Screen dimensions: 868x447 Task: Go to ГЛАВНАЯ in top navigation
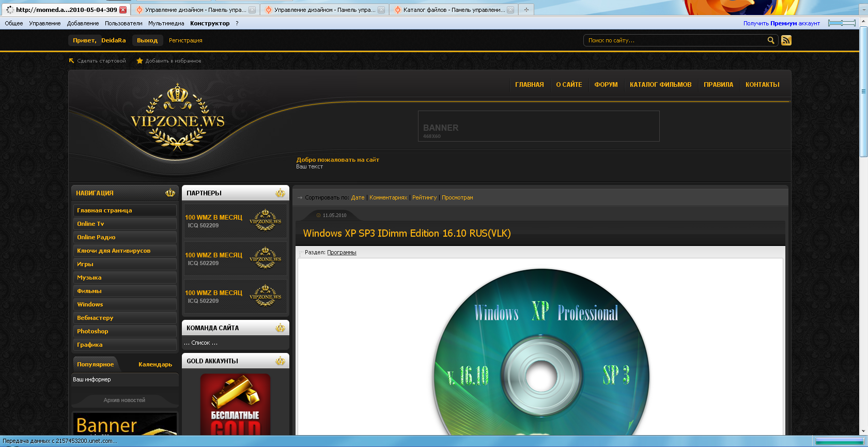[x=530, y=85]
